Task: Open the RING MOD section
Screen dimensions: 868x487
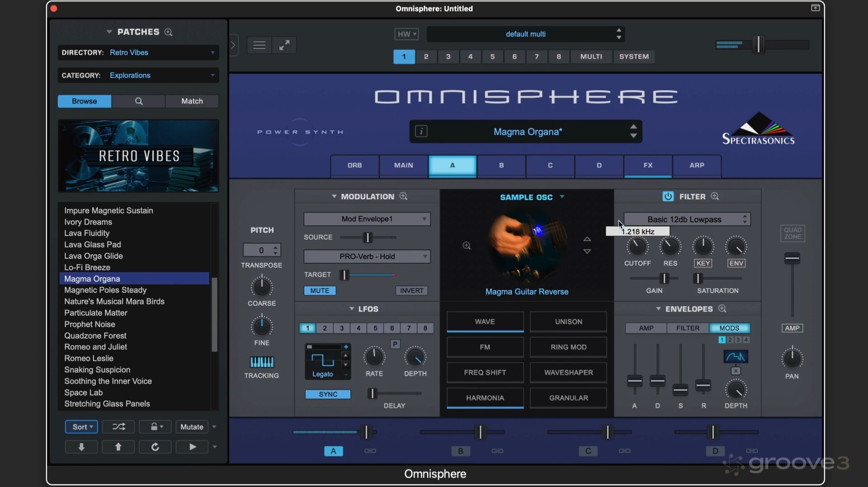Action: click(x=569, y=347)
